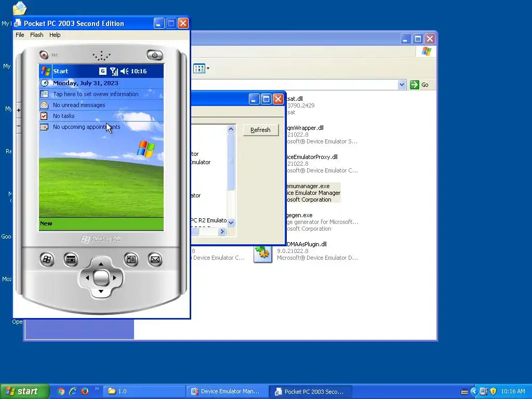Viewport: 532px width, 399px height.
Task: Tap the envelope icon beside No unread messages
Action: point(44,105)
